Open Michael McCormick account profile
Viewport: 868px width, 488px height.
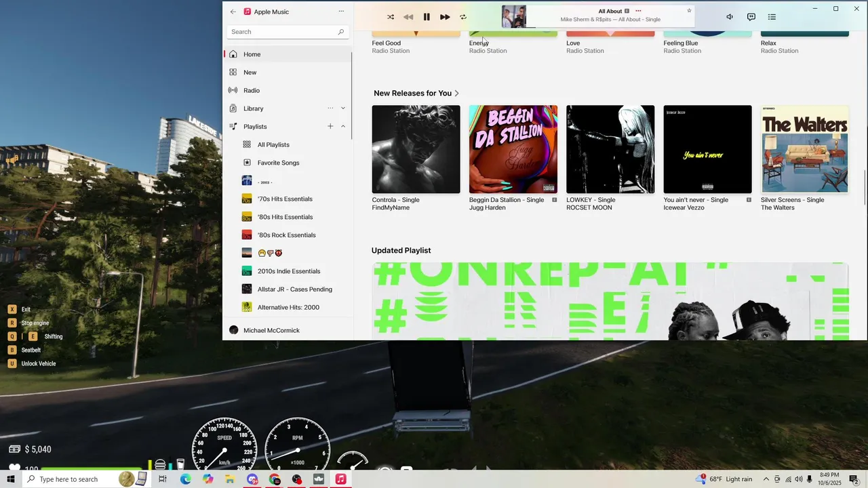(x=288, y=330)
